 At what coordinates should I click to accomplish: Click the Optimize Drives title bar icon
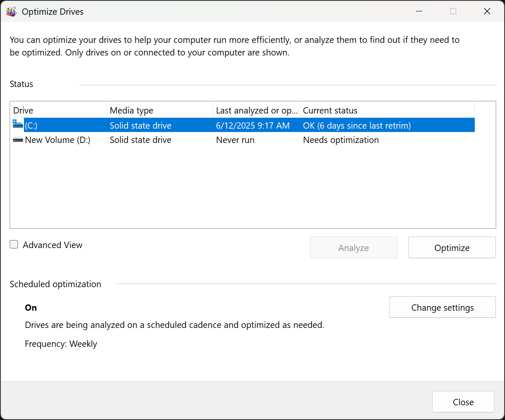click(11, 11)
